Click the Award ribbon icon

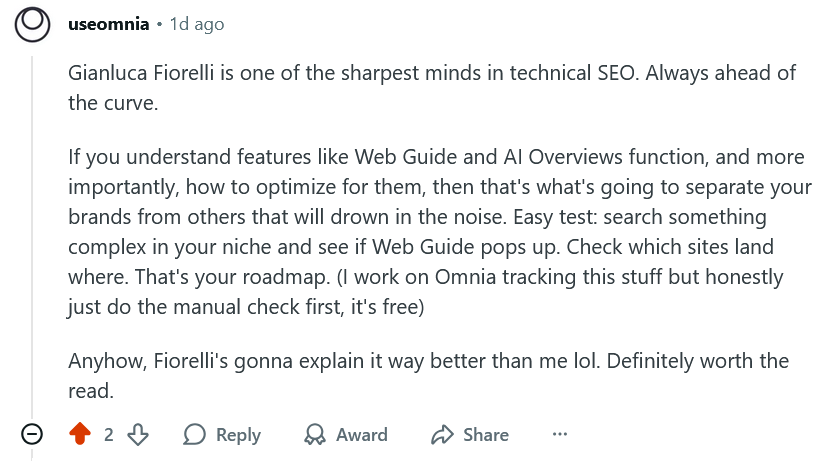click(315, 434)
